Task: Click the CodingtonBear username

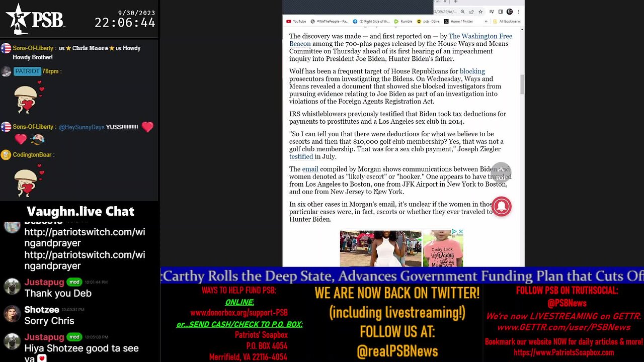Action: click(32, 155)
